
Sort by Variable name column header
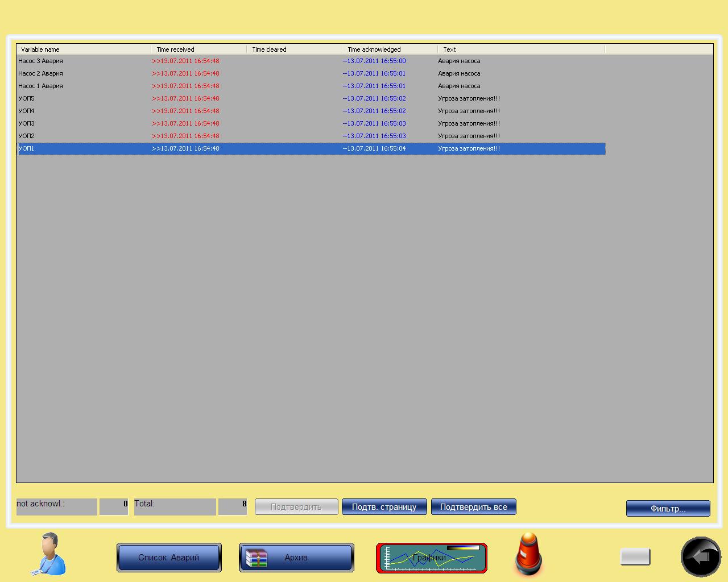(84, 49)
